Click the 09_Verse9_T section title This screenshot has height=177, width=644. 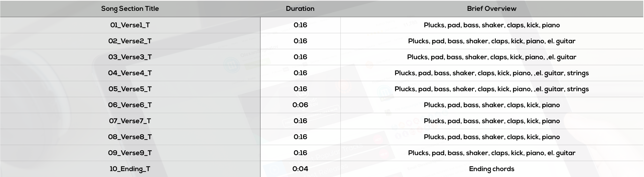tap(130, 153)
